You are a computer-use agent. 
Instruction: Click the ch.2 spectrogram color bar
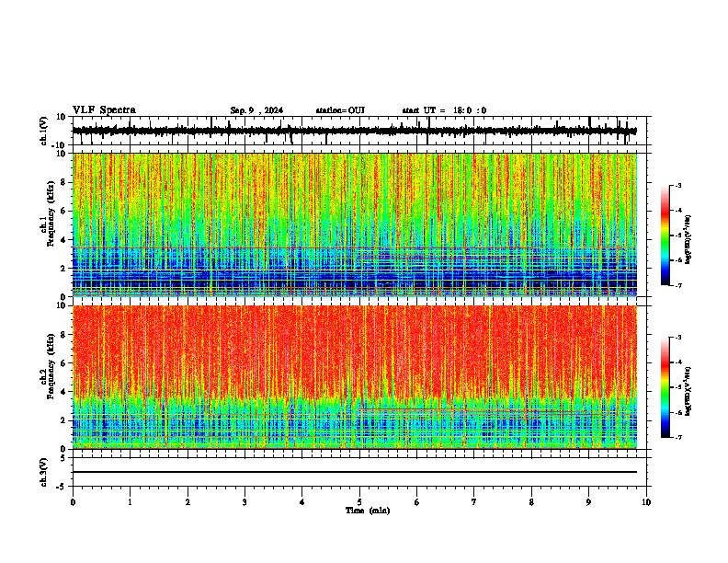pyautogui.click(x=665, y=387)
